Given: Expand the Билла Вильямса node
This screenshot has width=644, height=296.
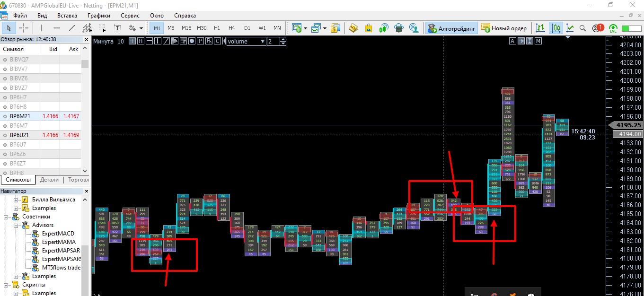Looking at the screenshot, I should [16, 200].
